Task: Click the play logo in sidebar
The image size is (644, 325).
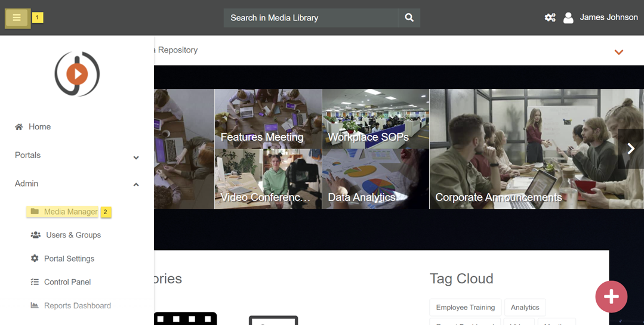Action: click(x=77, y=74)
